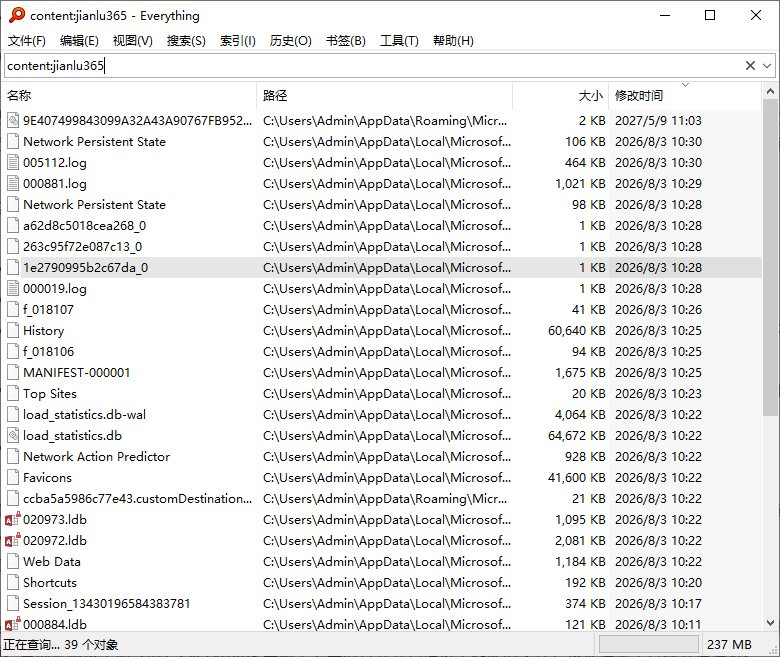Click the Web Data file icon
This screenshot has height=657, width=780.
[13, 562]
